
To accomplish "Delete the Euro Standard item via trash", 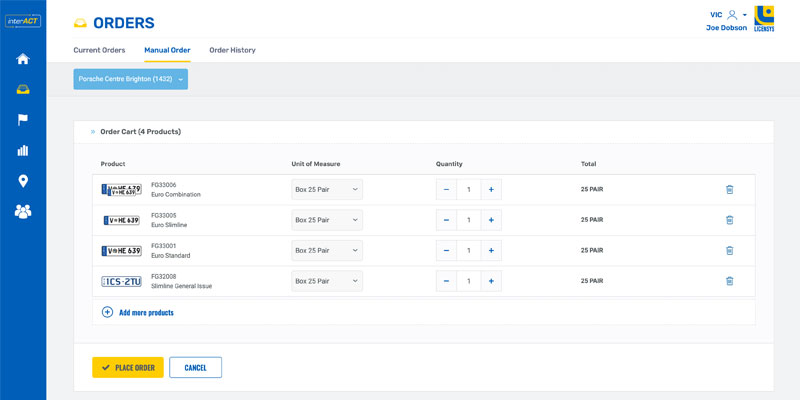I will tap(729, 250).
